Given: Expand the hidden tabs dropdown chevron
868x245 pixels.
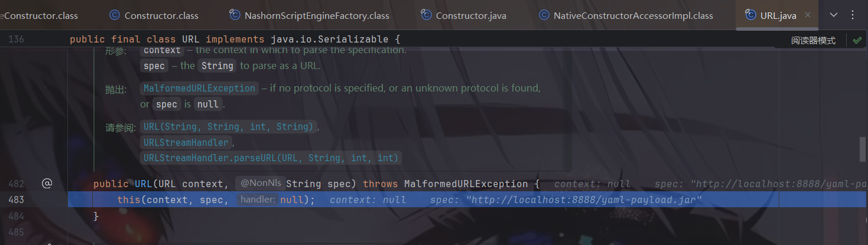Looking at the screenshot, I should point(834,15).
